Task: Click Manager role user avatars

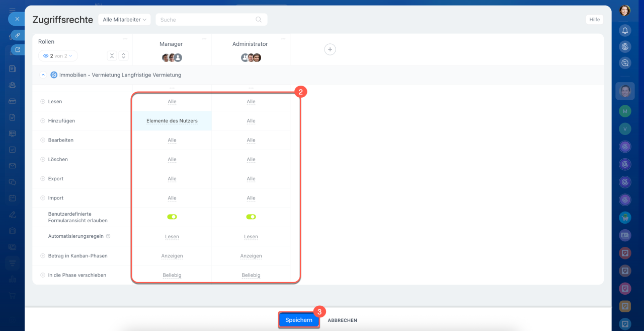Action: (x=172, y=57)
